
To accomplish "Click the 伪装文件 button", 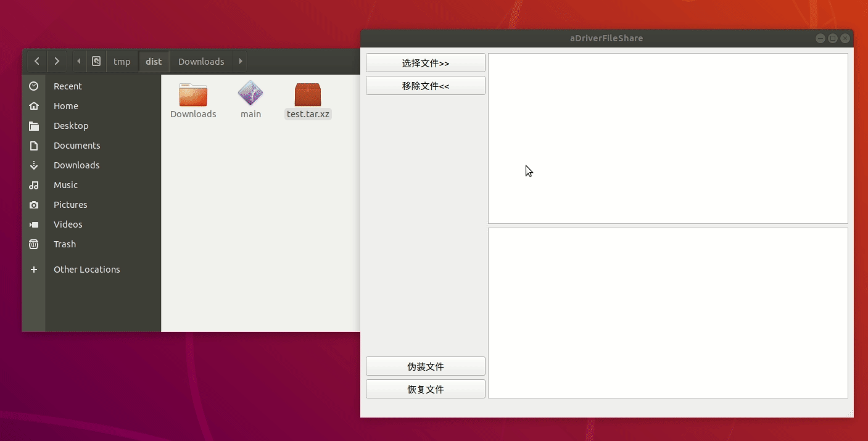I will click(426, 366).
